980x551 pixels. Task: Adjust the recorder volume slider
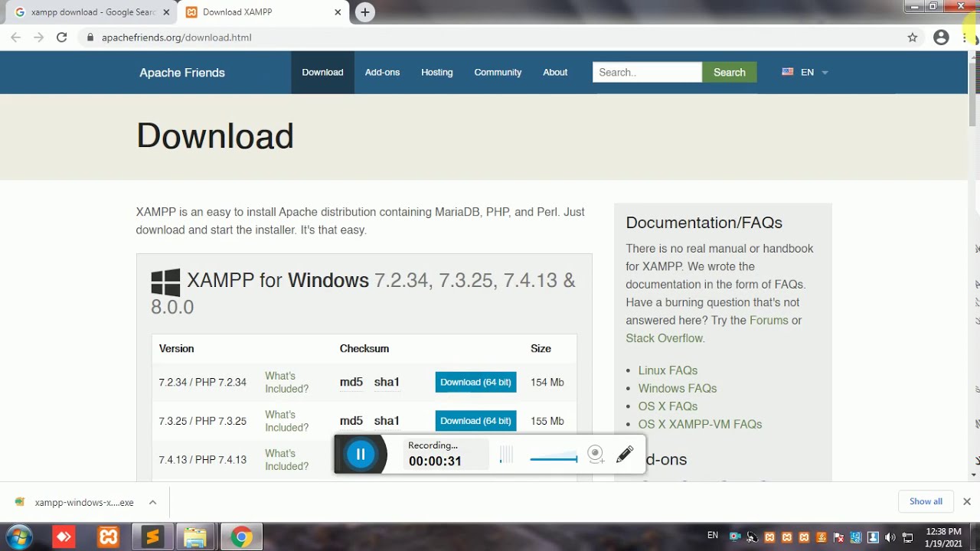click(x=554, y=459)
